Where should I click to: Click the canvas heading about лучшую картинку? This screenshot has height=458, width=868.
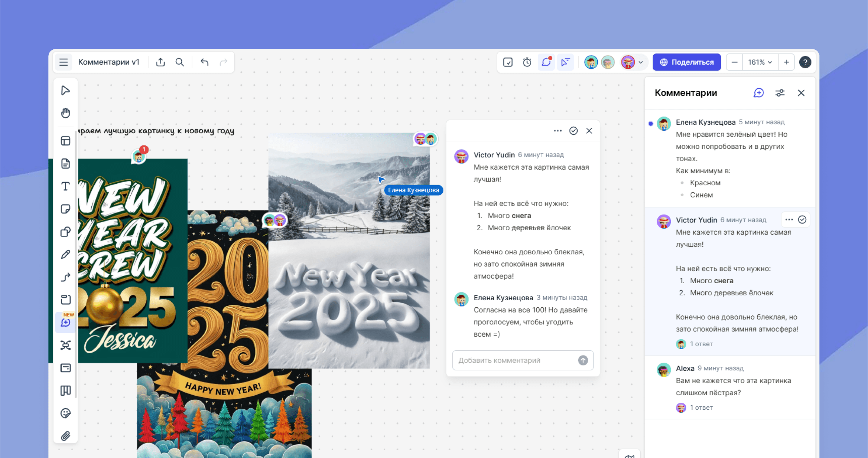tap(156, 131)
